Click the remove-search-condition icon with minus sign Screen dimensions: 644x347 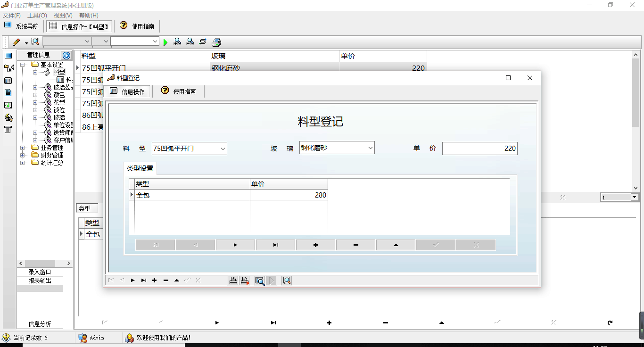[x=190, y=42]
